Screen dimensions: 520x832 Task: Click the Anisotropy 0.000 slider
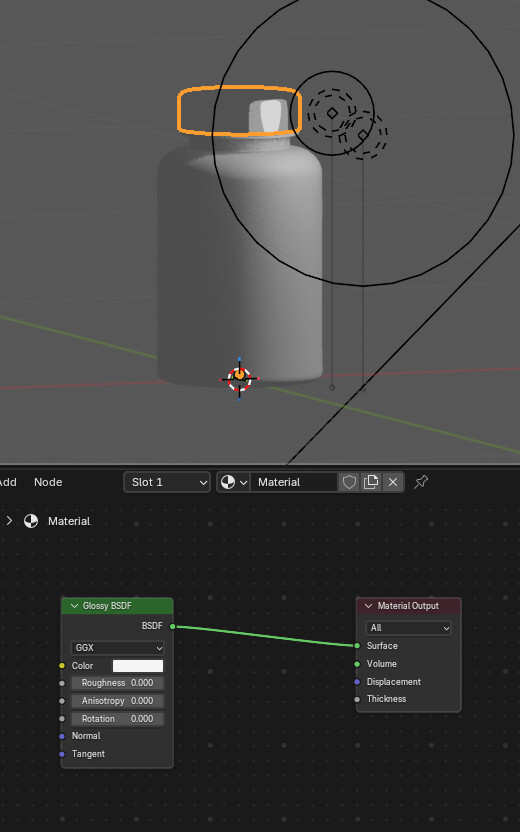[117, 701]
